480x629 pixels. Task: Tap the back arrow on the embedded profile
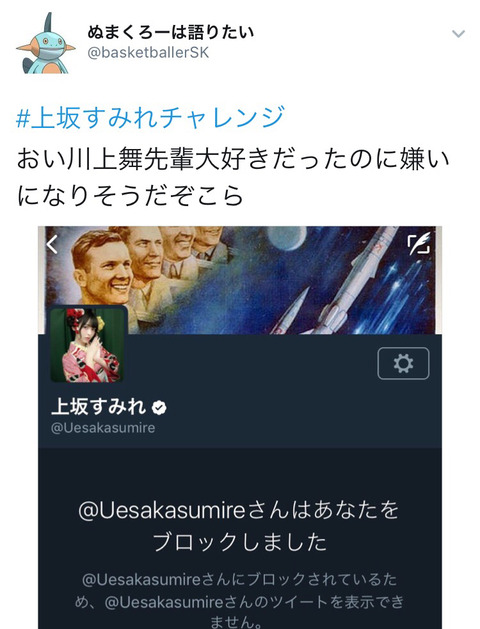(x=53, y=244)
